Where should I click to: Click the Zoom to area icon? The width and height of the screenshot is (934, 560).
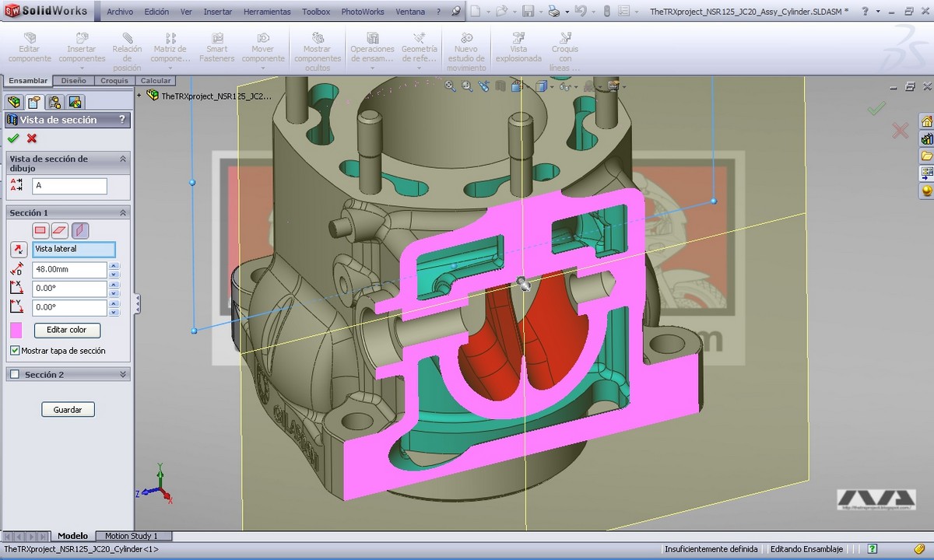click(468, 86)
